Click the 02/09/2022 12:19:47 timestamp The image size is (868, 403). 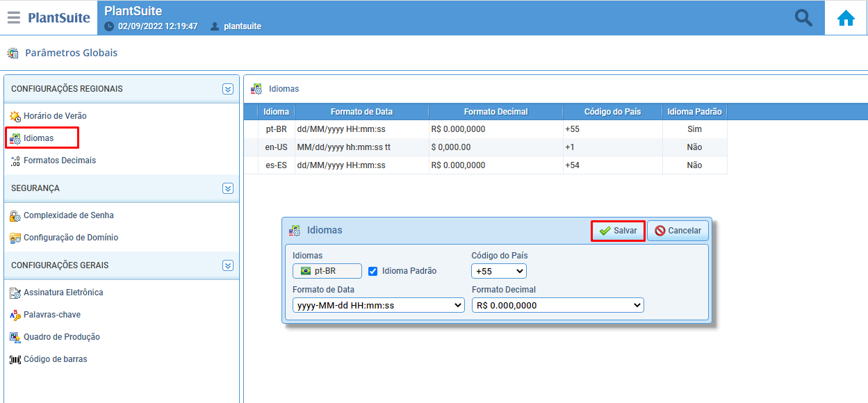coord(158,26)
